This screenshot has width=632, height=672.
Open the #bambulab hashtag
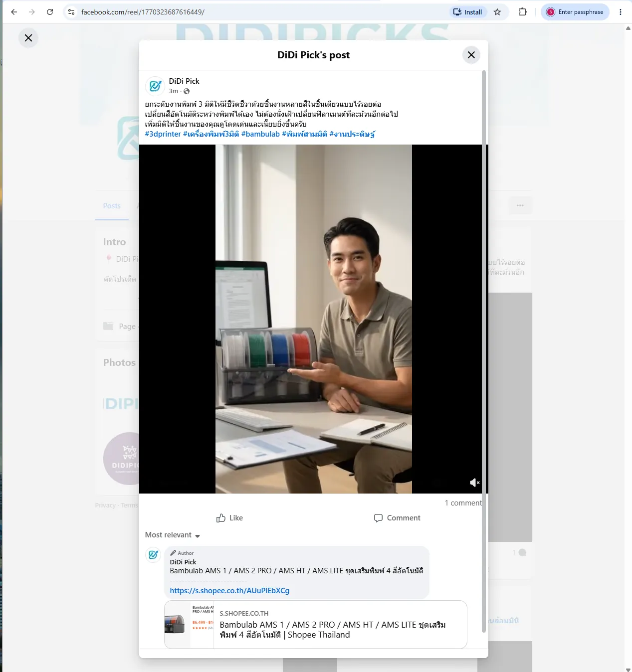tap(260, 134)
